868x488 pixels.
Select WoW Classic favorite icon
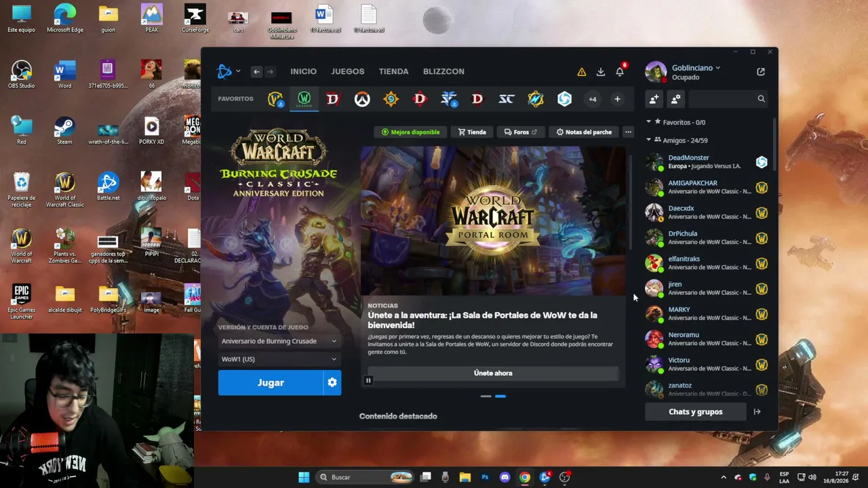[x=304, y=100]
